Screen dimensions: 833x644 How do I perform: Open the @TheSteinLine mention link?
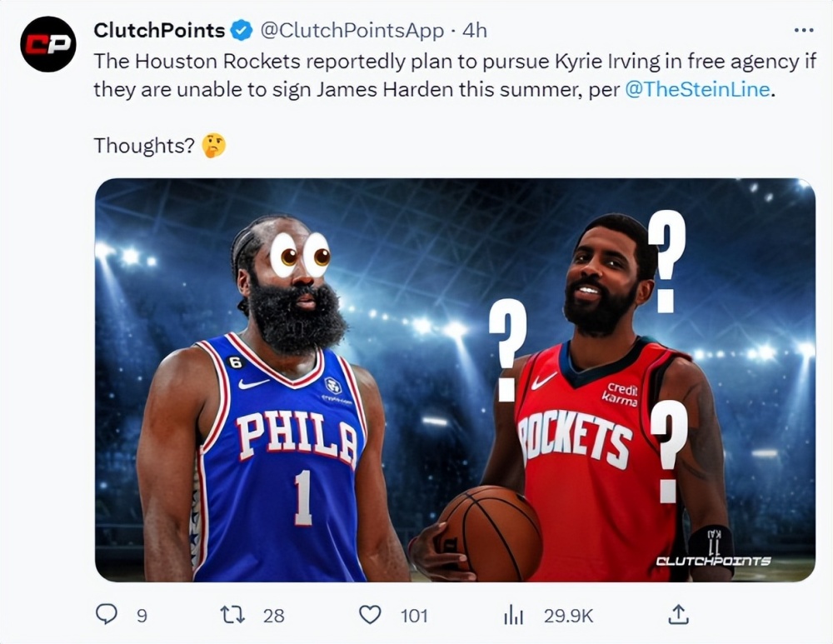697,89
